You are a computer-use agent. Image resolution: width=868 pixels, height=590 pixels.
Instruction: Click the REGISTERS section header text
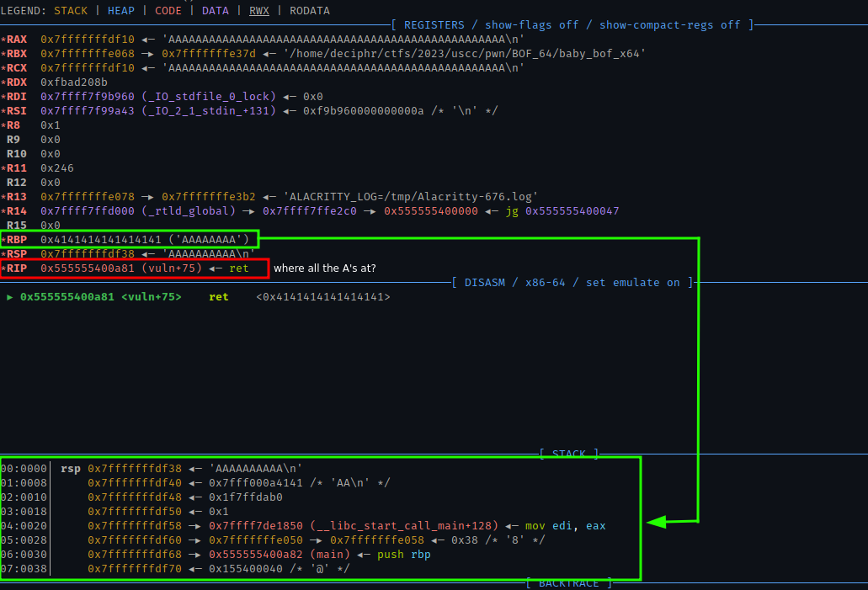click(x=434, y=25)
